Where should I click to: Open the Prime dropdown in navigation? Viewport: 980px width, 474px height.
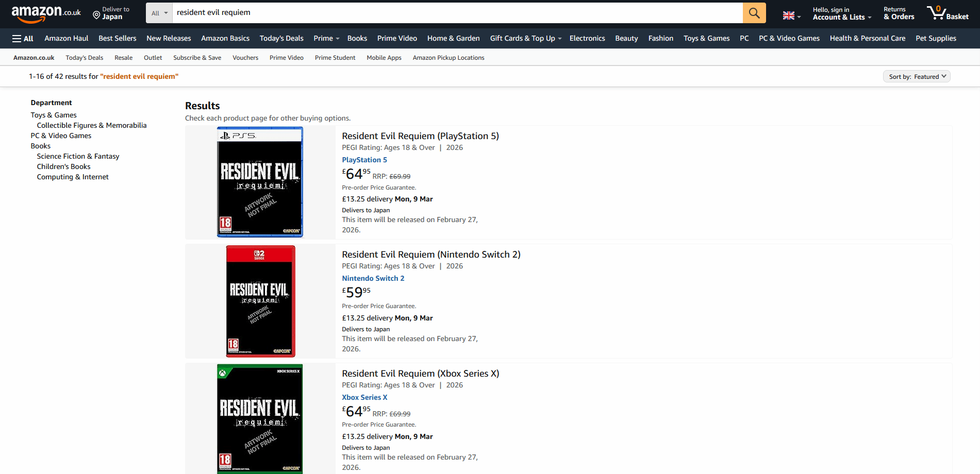[326, 39]
